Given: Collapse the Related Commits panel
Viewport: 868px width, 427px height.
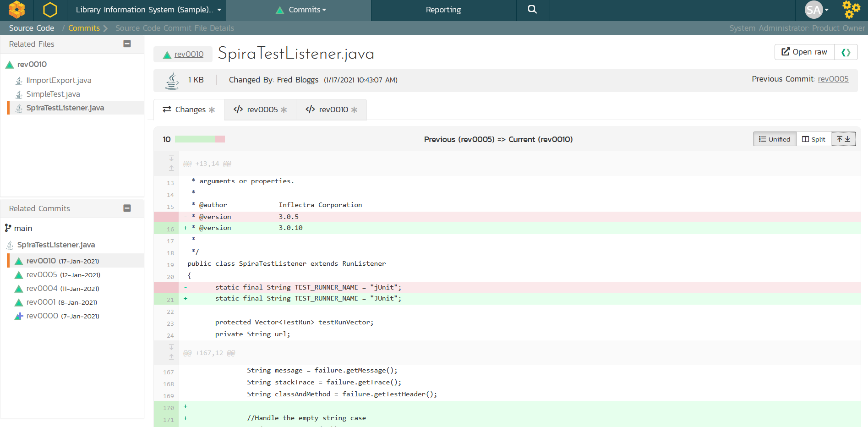Looking at the screenshot, I should coord(127,208).
